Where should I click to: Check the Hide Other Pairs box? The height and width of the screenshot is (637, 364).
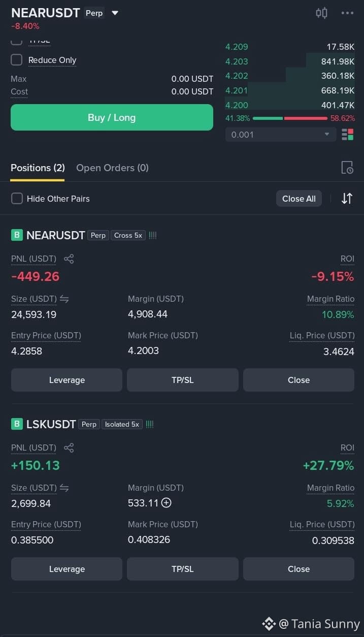pyautogui.click(x=17, y=199)
